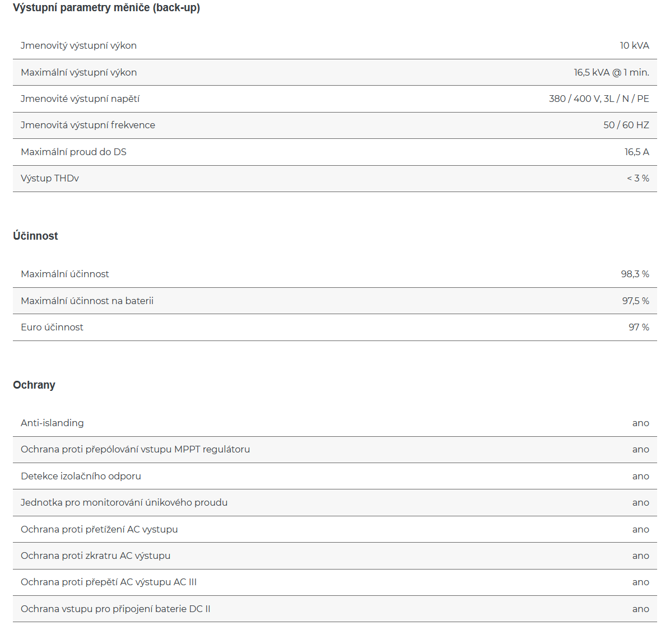The width and height of the screenshot is (670, 644).
Task: Click the "Výstup THDv" row label
Action: (50, 179)
